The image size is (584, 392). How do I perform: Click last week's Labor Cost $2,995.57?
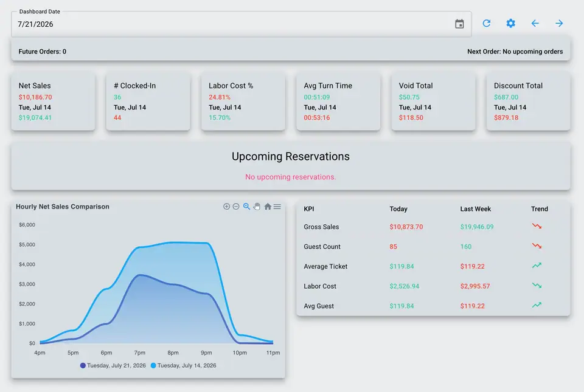point(475,286)
